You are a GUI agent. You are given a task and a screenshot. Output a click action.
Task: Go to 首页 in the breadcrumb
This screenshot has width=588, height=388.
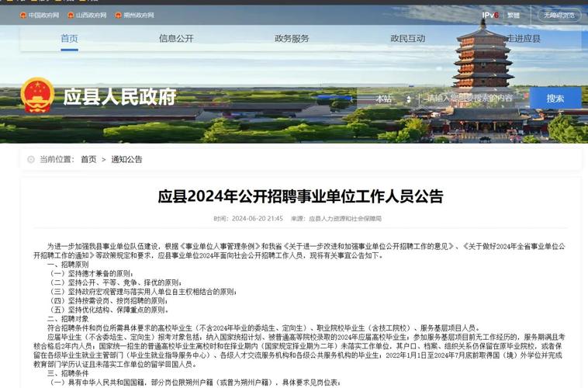pyautogui.click(x=88, y=160)
